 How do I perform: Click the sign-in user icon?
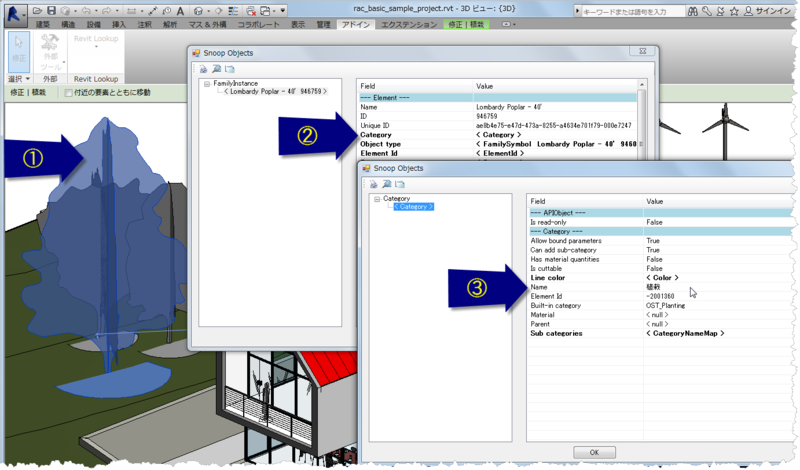pos(748,11)
